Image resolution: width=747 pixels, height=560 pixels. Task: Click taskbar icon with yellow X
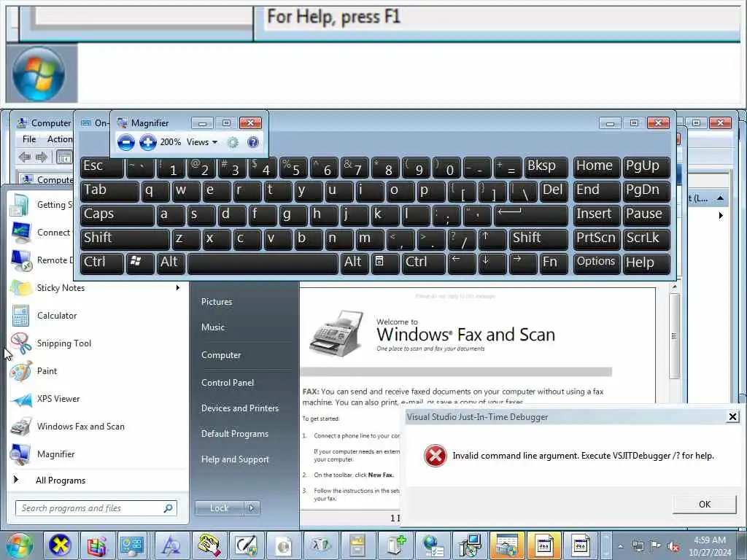click(x=60, y=545)
